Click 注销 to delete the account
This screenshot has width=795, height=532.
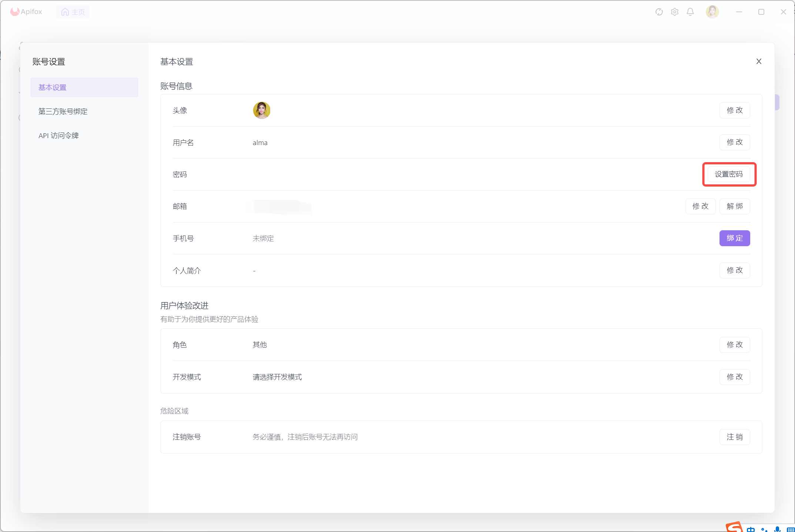click(x=734, y=437)
